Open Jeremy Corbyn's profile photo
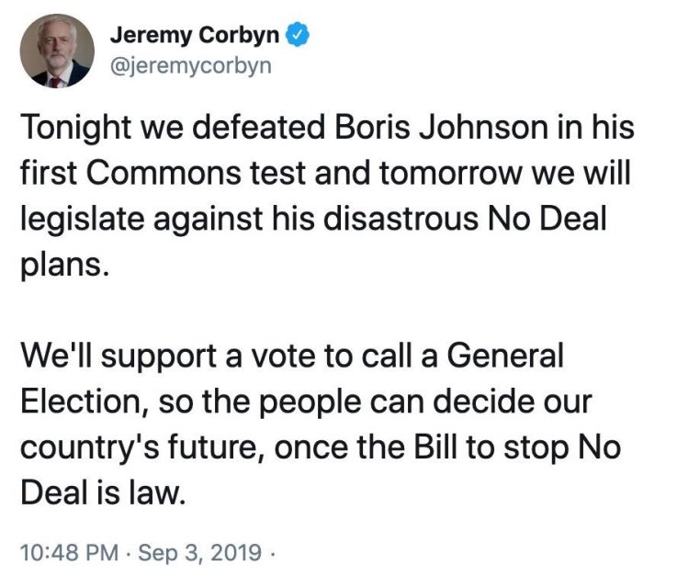The image size is (700, 588). pos(56,51)
